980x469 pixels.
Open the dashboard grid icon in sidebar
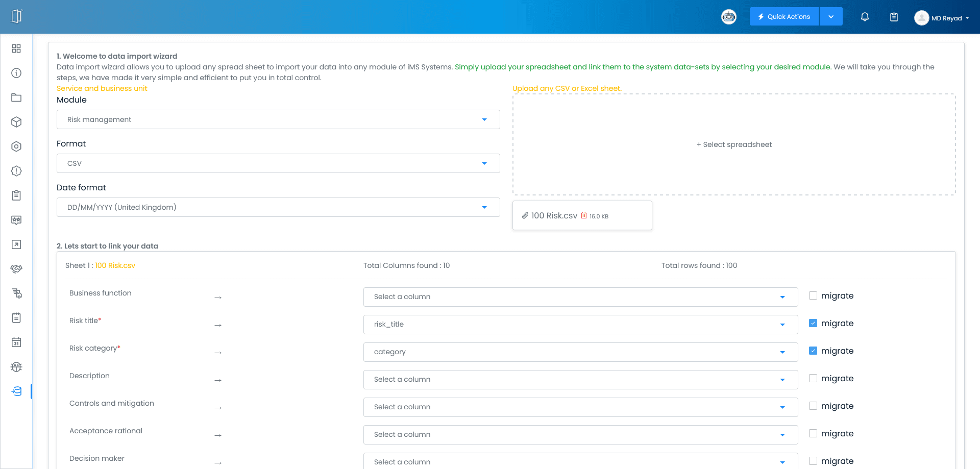coord(16,48)
